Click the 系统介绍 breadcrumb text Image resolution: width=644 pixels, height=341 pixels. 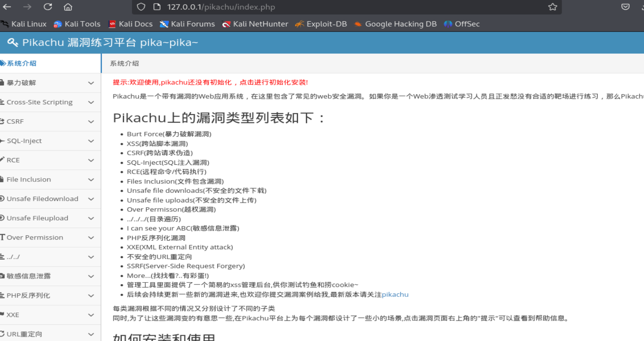pyautogui.click(x=125, y=63)
